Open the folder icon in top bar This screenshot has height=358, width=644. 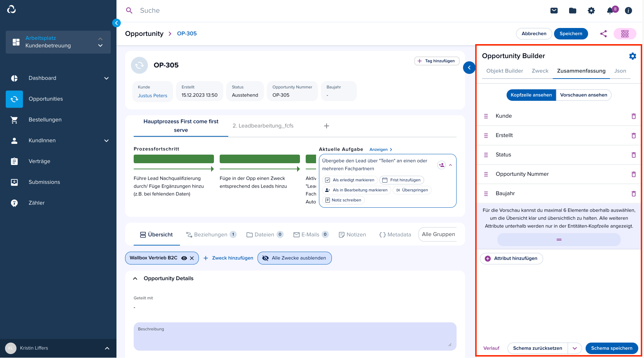[x=573, y=11]
